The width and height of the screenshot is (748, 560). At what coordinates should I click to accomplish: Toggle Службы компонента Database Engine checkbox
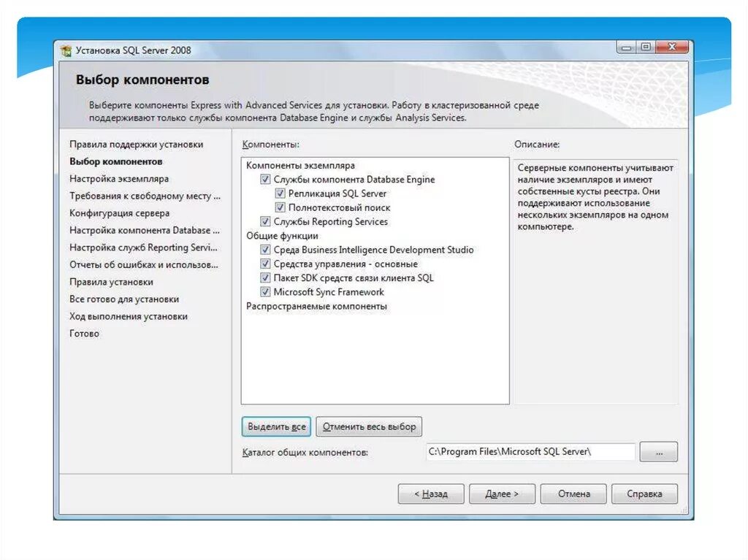(x=265, y=180)
